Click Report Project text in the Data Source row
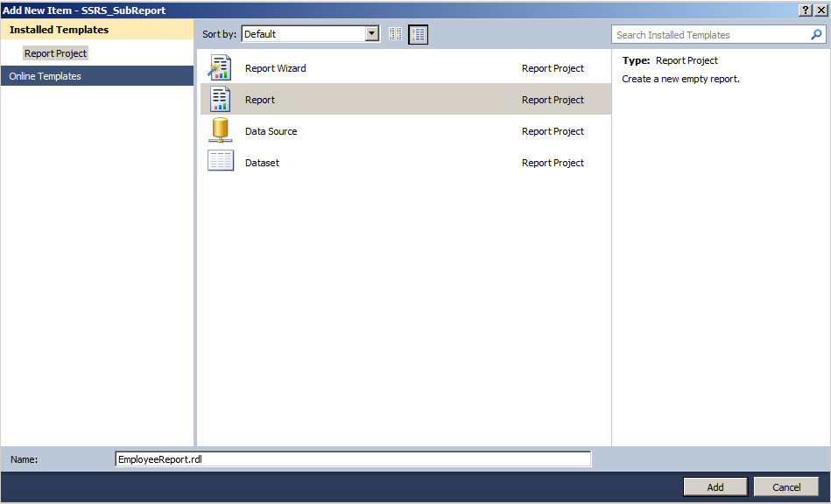Viewport: 831px width, 504px height. click(x=553, y=131)
